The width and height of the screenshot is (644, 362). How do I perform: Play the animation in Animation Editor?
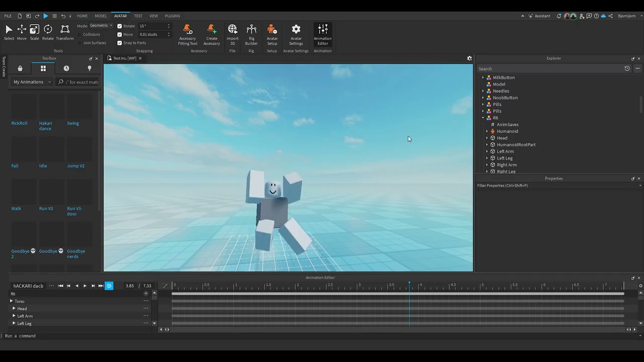85,286
